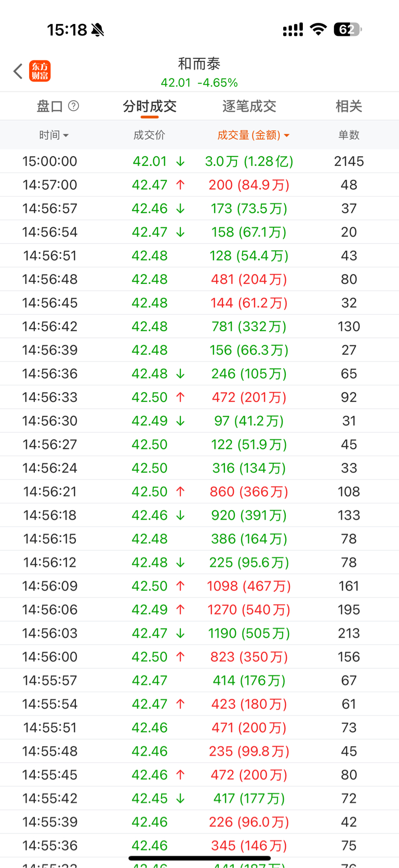Expand the 时间 sort dropdown
The width and height of the screenshot is (399, 868).
click(54, 135)
